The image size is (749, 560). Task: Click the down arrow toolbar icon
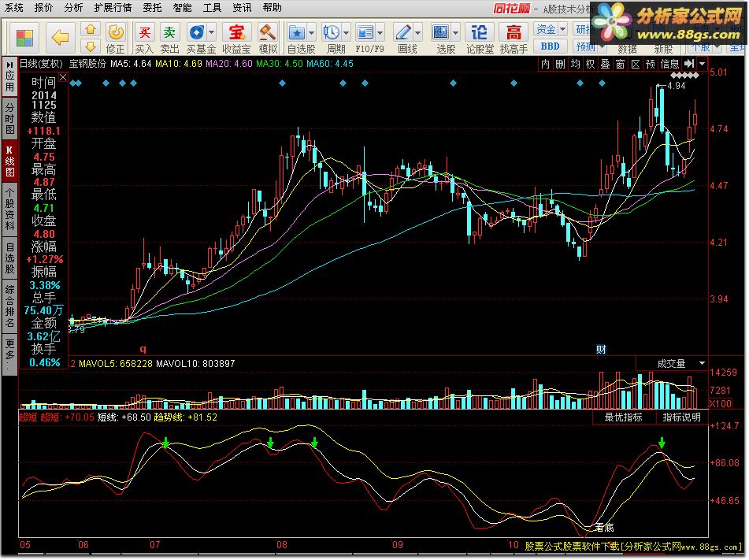coord(91,46)
